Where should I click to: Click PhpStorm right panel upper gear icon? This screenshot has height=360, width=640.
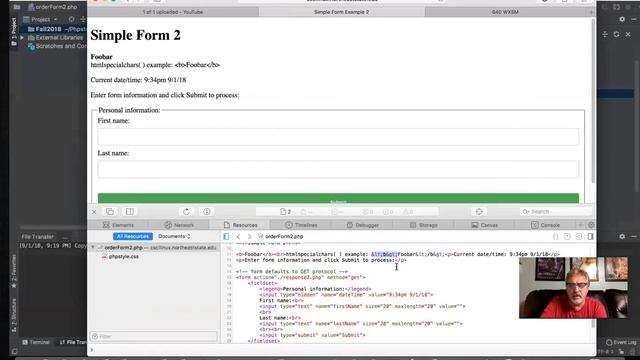click(622, 19)
